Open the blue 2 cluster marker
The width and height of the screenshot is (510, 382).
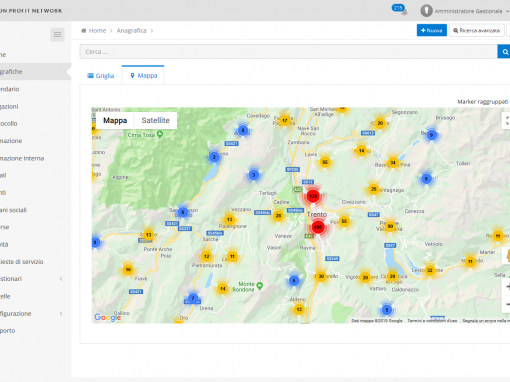coord(214,157)
